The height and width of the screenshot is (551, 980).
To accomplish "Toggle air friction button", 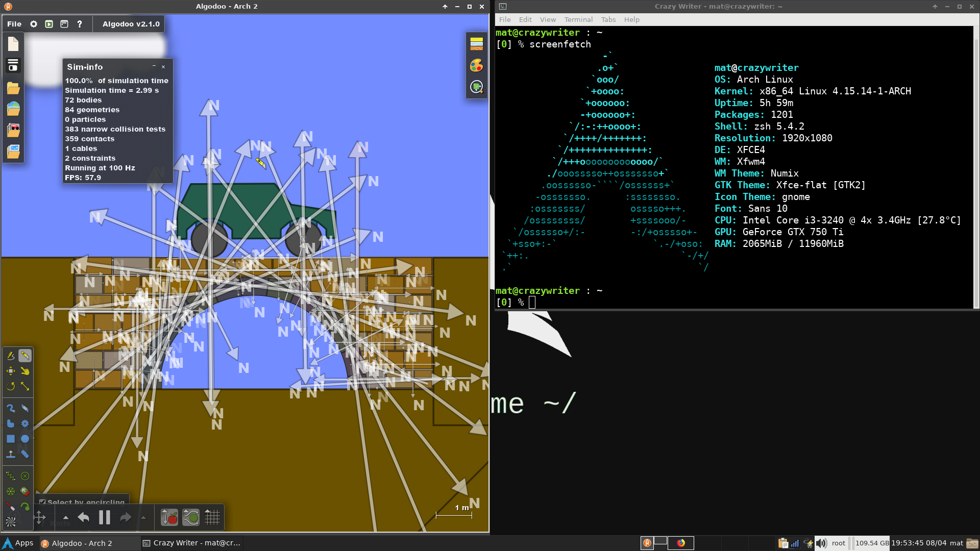I will 191,518.
